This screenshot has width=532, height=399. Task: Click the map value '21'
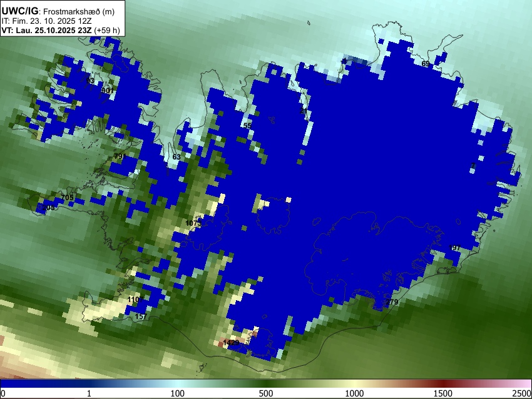[x=304, y=111]
